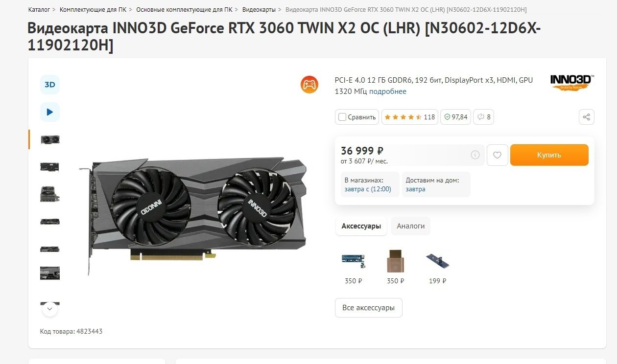Image resolution: width=617 pixels, height=364 pixels.
Task: Open Все аксессуары button
Action: (x=369, y=308)
